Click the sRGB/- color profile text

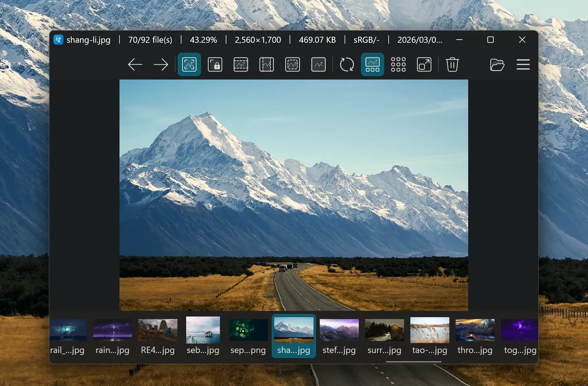click(366, 40)
